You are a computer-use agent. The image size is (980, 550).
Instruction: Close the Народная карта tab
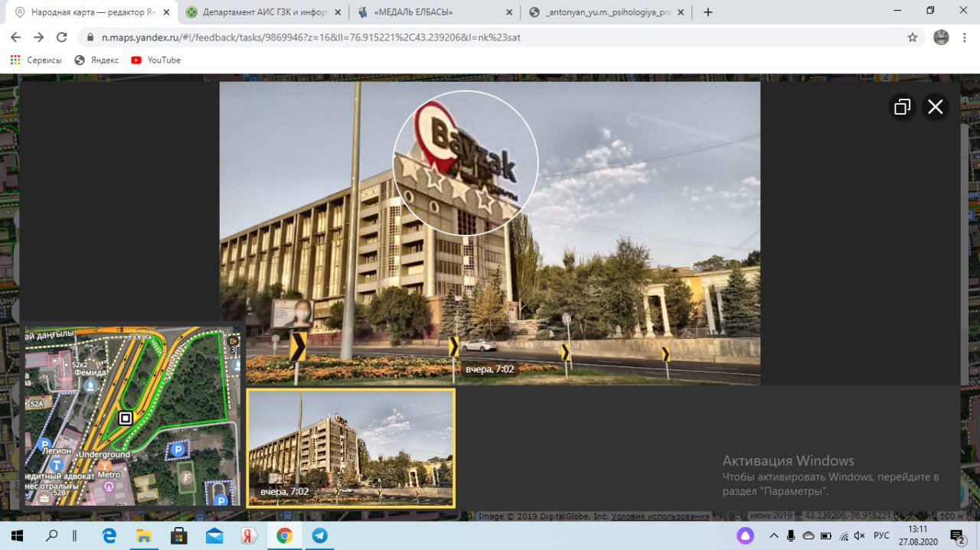click(x=166, y=12)
